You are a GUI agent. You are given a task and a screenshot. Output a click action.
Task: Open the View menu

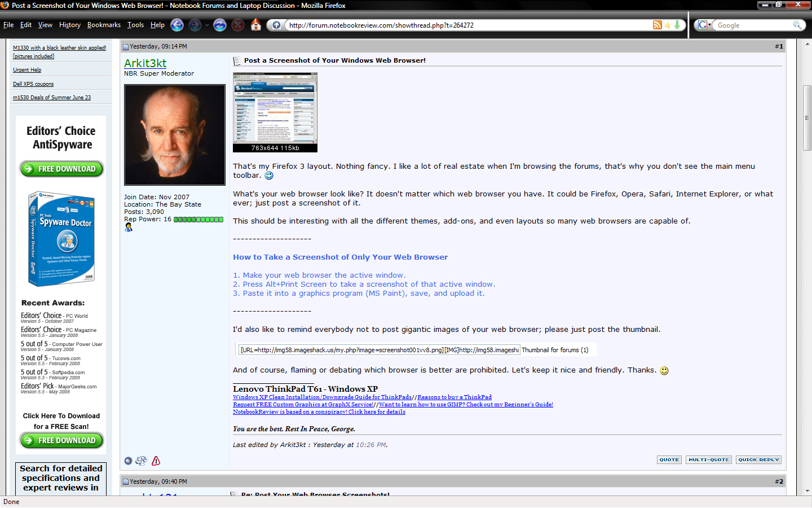coord(45,25)
